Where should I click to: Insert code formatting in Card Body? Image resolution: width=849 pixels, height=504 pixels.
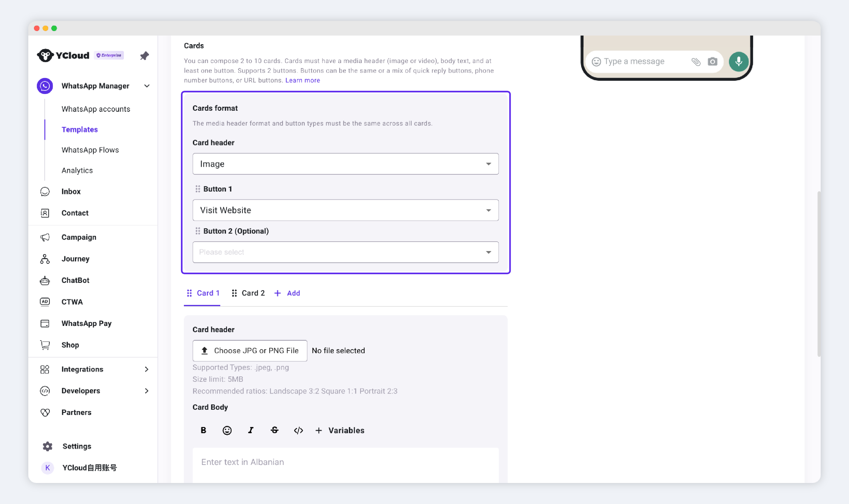298,430
